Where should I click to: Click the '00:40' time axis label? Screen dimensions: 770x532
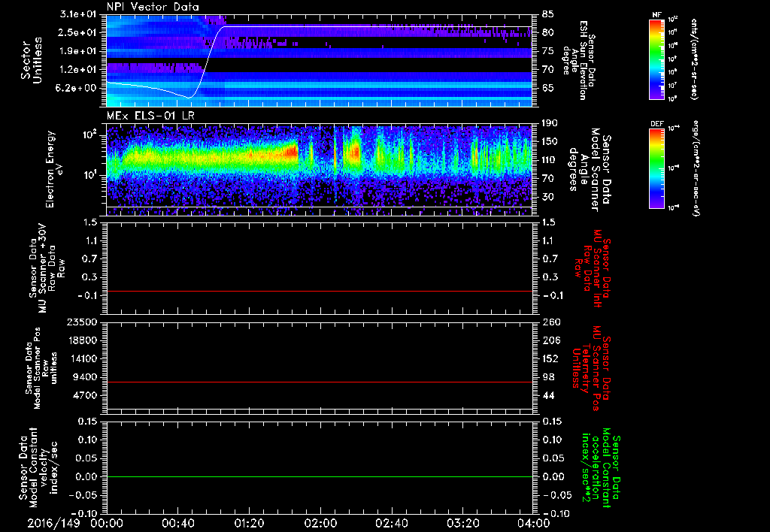(x=177, y=523)
